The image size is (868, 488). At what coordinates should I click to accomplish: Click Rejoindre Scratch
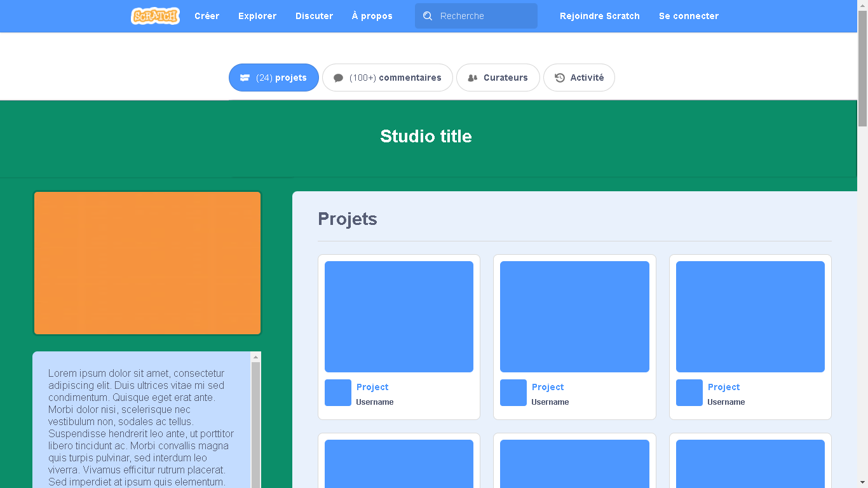600,16
